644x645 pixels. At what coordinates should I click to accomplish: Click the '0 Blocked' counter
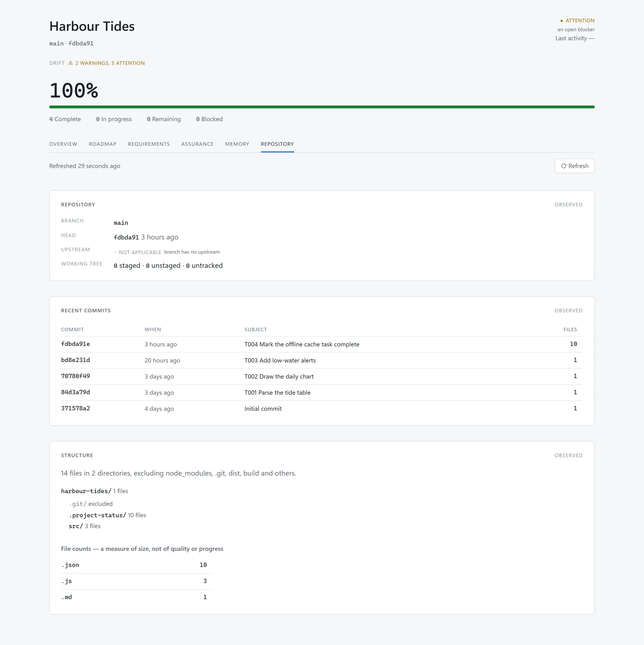click(209, 119)
